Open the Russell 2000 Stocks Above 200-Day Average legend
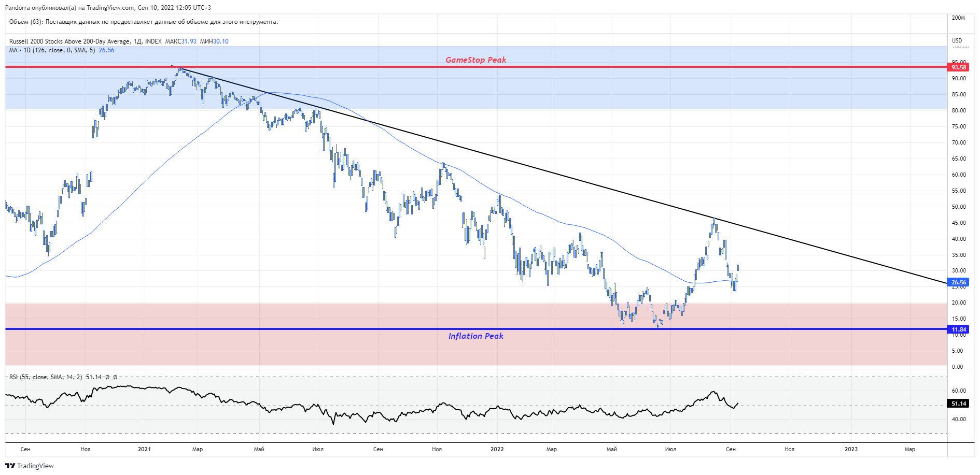Image resolution: width=980 pixels, height=475 pixels. (x=86, y=41)
